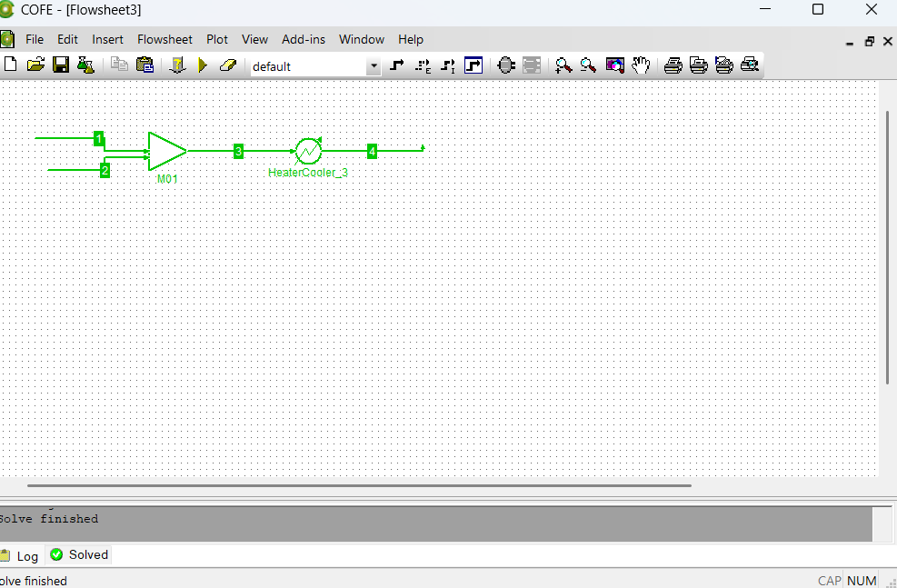Click the first printer icon in the toolbar

tap(673, 65)
